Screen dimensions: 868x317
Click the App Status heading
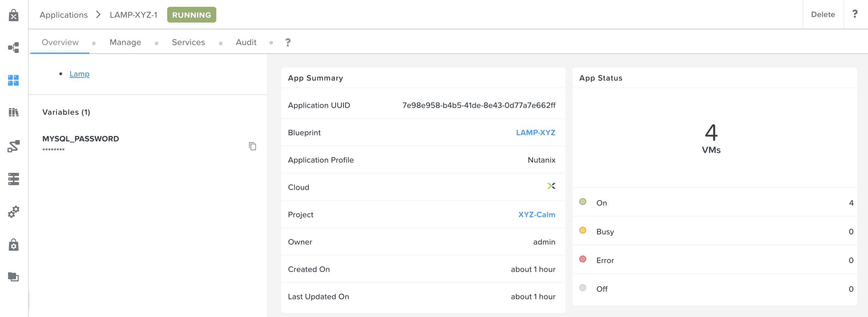click(601, 78)
